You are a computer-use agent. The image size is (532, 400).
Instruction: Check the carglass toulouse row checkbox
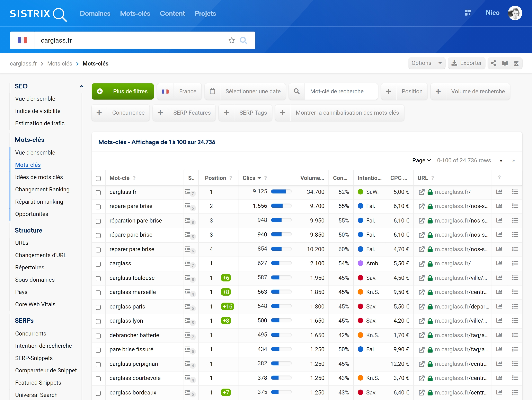(x=98, y=278)
